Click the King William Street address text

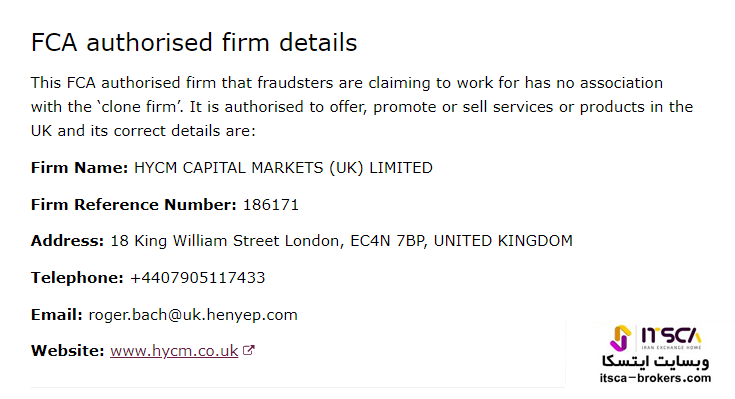coord(341,241)
